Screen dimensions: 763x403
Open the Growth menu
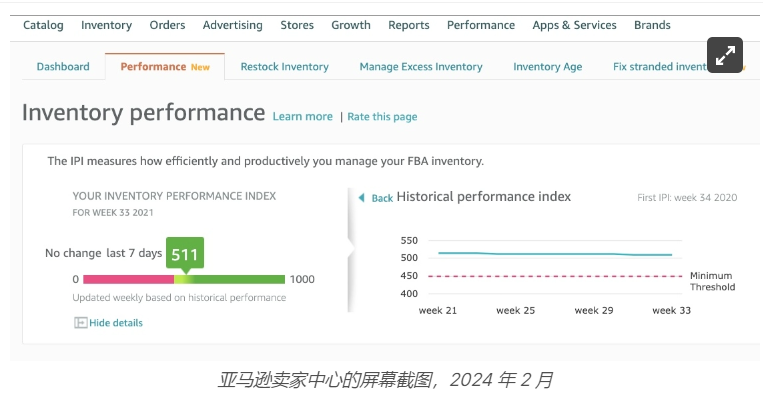(351, 25)
